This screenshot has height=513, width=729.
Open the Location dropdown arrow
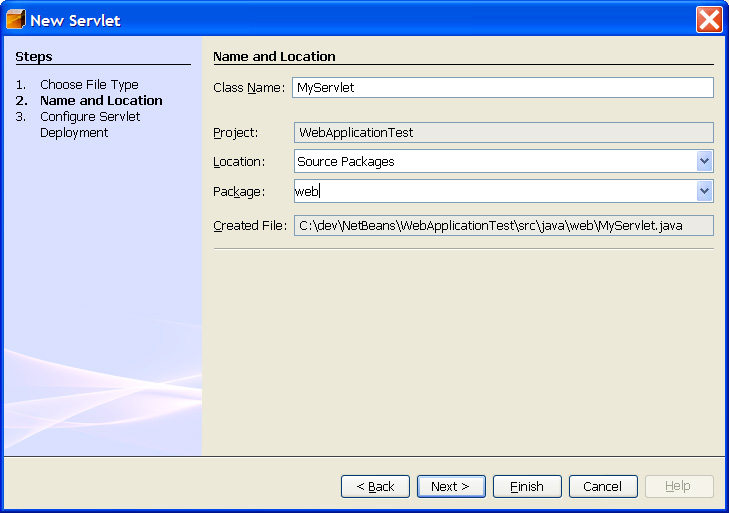pos(704,161)
